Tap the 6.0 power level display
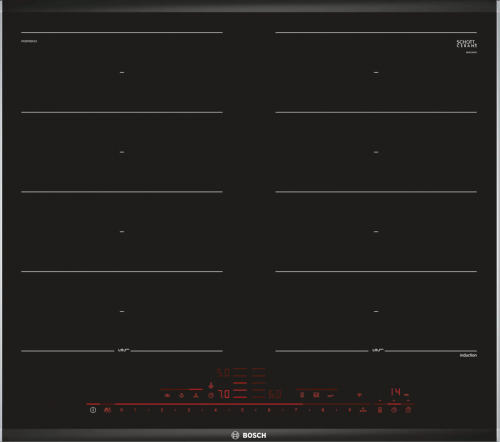The height and width of the screenshot is (442, 500). coord(275,394)
